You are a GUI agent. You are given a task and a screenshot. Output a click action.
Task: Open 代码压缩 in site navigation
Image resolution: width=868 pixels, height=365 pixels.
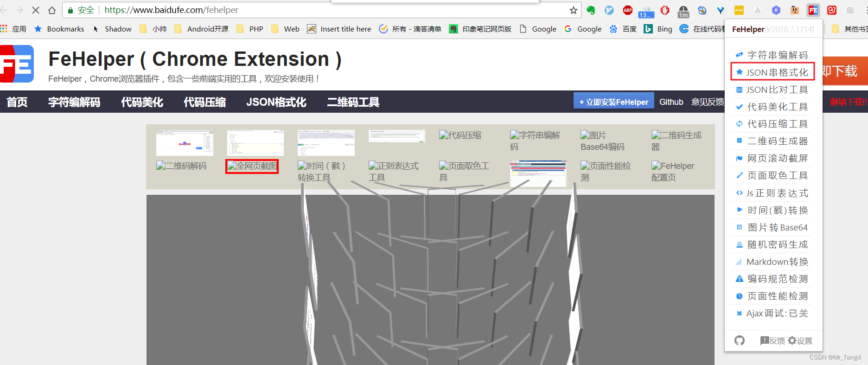click(204, 102)
